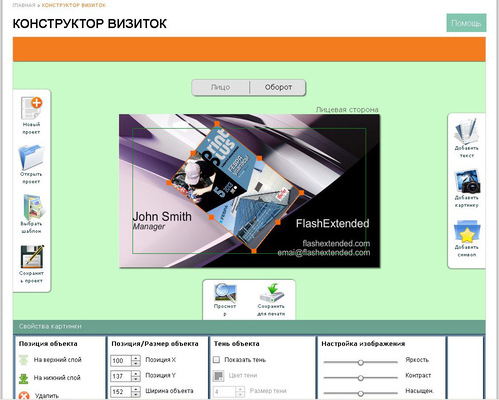This screenshot has width=499, height=400.
Task: Click the Добавить картинку camera icon
Action: [467, 181]
